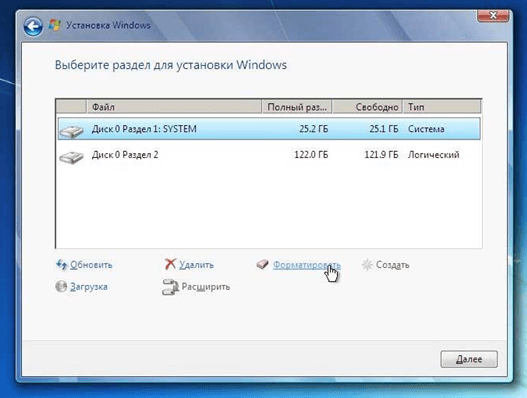Click the Далее button
527x398 pixels.
469,359
